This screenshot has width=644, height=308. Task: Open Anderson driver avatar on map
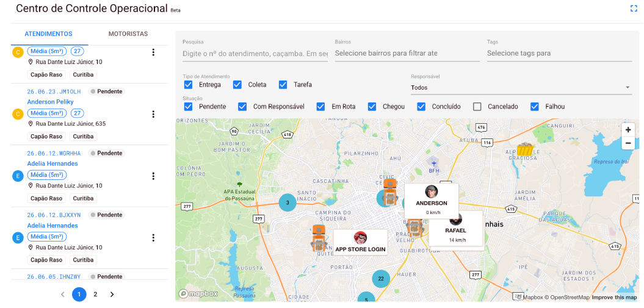click(431, 192)
